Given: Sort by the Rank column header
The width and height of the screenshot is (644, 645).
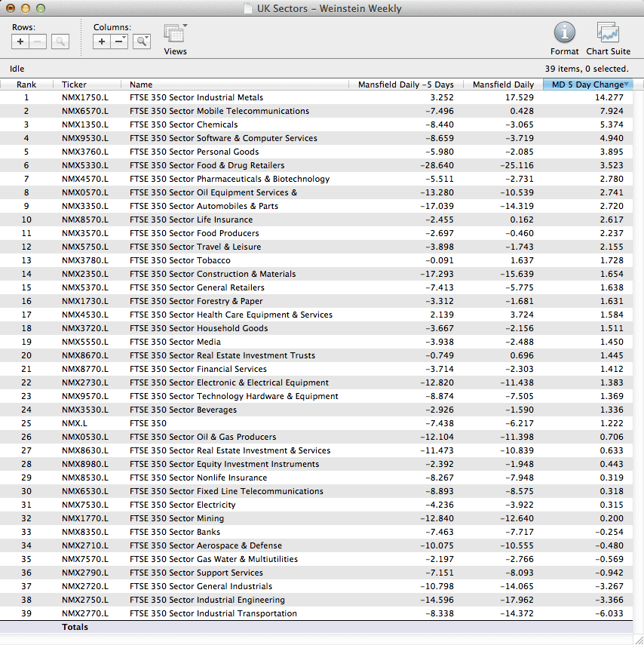Looking at the screenshot, I should tap(26, 84).
